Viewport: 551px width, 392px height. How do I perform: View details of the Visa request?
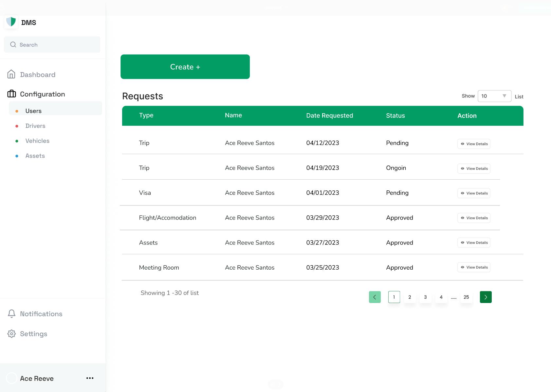pyautogui.click(x=473, y=193)
